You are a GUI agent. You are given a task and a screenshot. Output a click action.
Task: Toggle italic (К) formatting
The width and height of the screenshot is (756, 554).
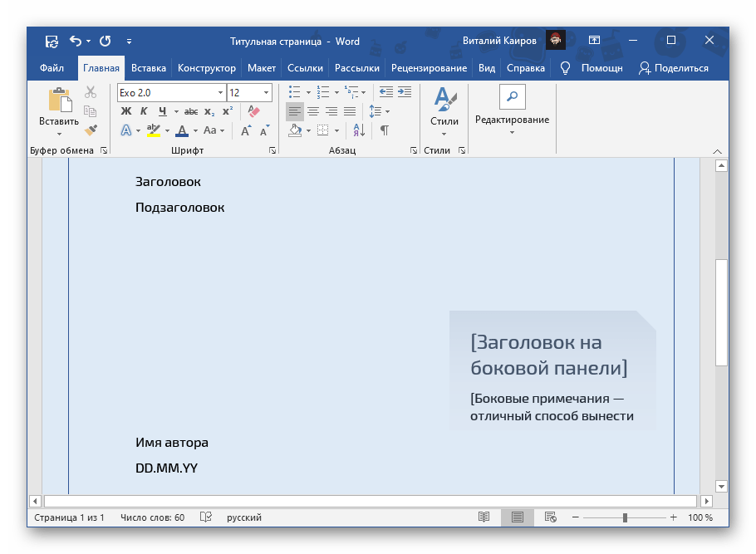click(x=144, y=111)
